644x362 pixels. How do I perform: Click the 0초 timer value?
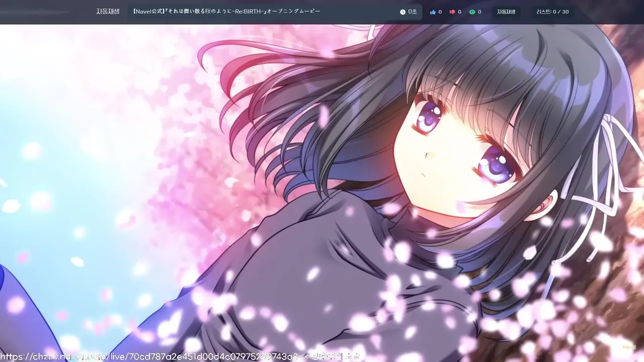click(412, 12)
